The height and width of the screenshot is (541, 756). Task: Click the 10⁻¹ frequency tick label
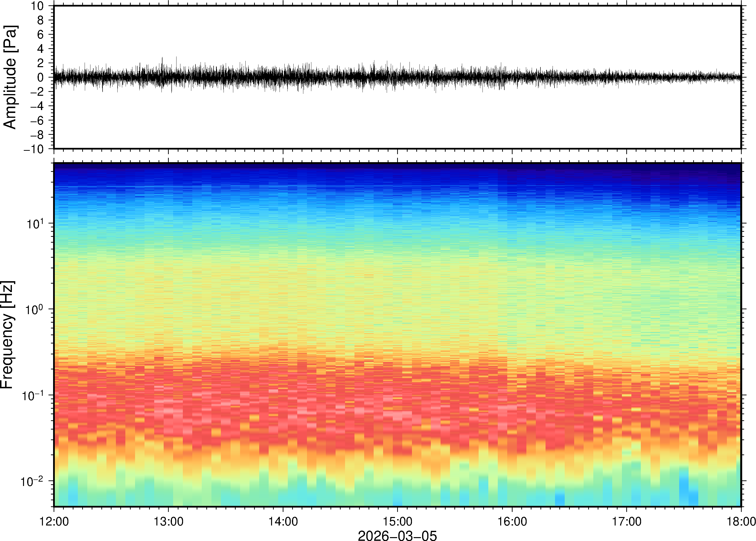click(33, 395)
